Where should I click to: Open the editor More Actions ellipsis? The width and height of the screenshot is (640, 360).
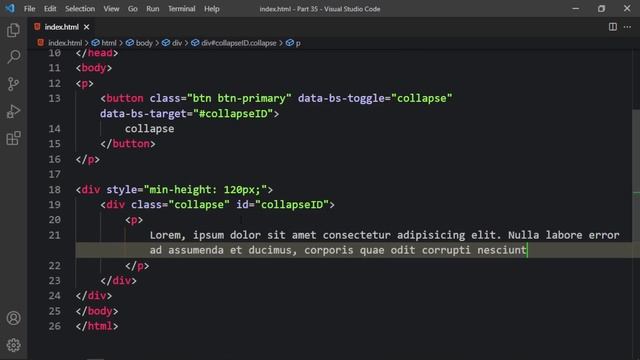tap(627, 27)
